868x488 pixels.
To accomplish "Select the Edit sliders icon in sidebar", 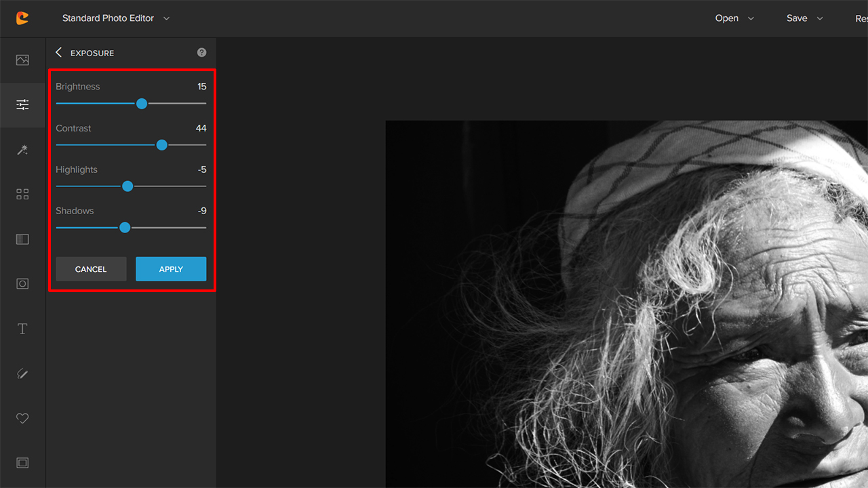I will coord(22,104).
